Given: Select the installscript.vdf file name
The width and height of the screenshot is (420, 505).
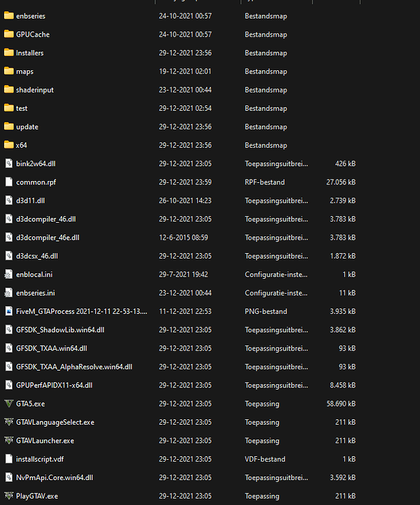Looking at the screenshot, I should point(40,459).
